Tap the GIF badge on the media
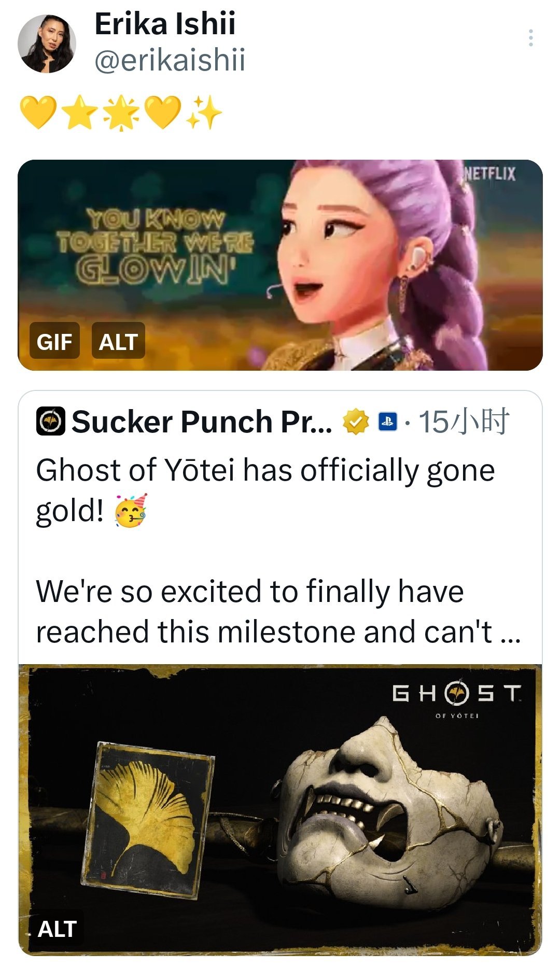 pyautogui.click(x=54, y=341)
